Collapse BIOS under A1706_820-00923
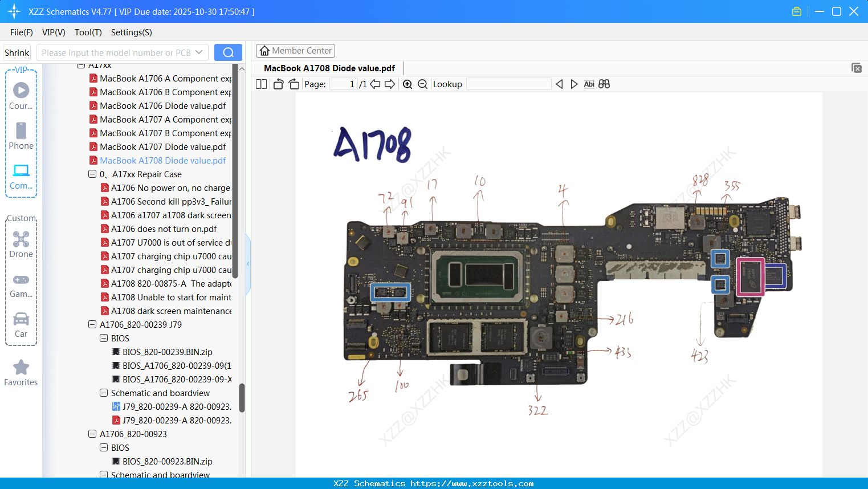The height and width of the screenshot is (489, 868). (104, 448)
